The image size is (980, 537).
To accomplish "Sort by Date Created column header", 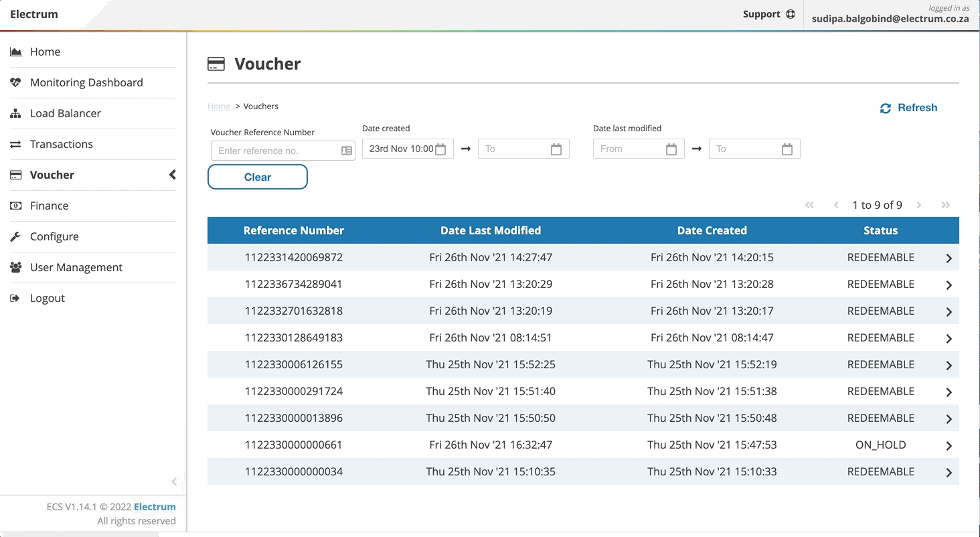I will click(x=712, y=230).
